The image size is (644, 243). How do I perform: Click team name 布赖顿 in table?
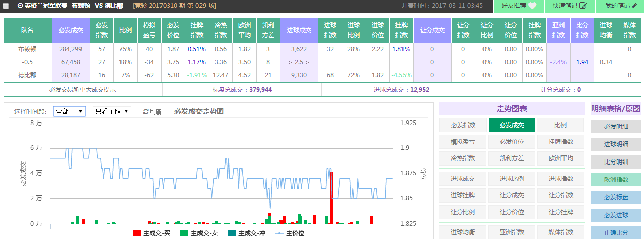point(27,49)
